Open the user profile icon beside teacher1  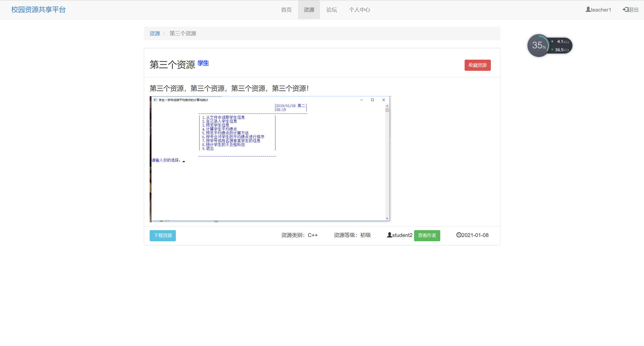[588, 9]
